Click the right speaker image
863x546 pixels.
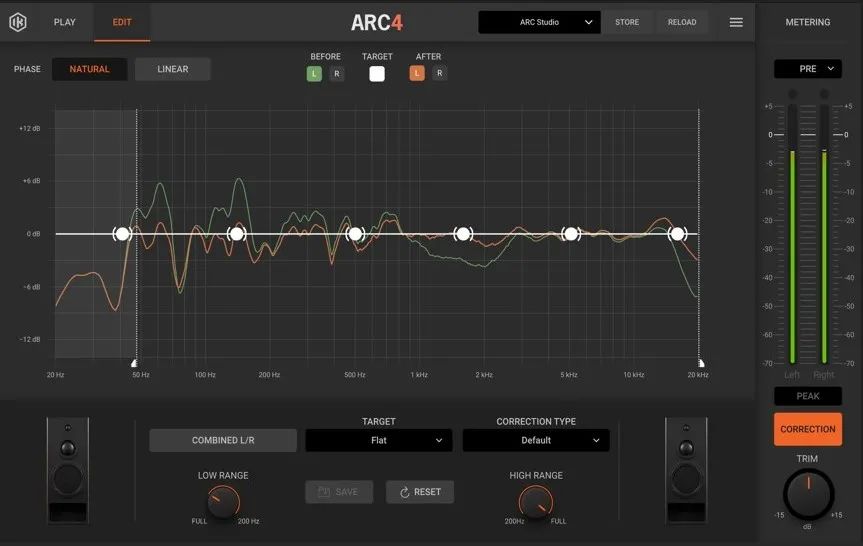point(686,470)
